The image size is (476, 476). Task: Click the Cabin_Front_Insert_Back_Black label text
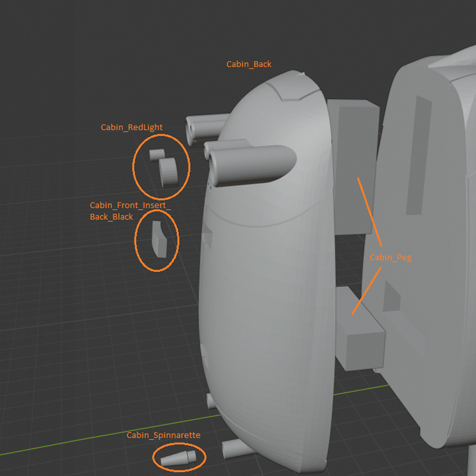pyautogui.click(x=130, y=211)
